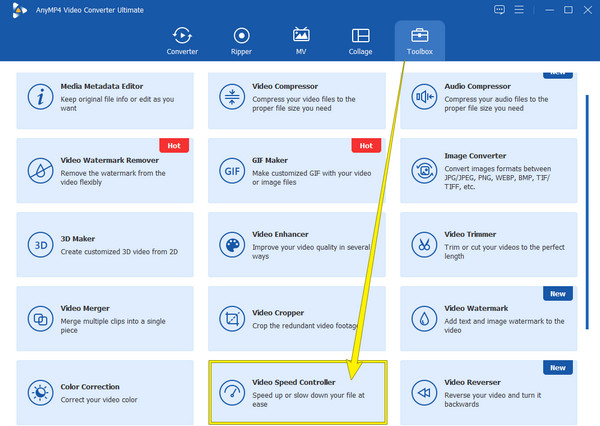The height and width of the screenshot is (426, 600).
Task: Open Image Converter title
Action: [x=475, y=156]
